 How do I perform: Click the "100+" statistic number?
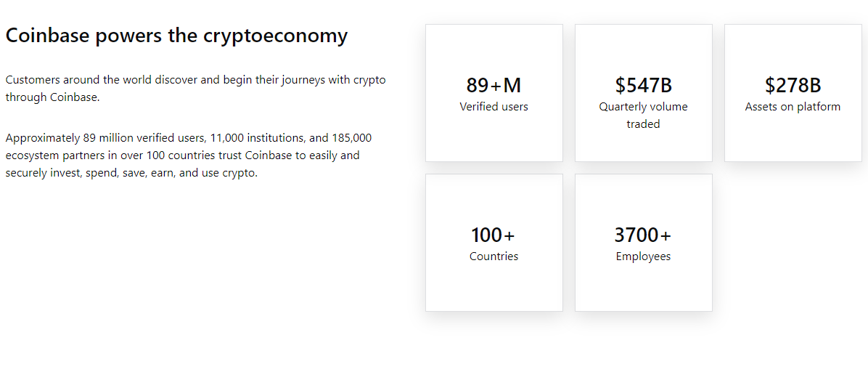point(494,235)
